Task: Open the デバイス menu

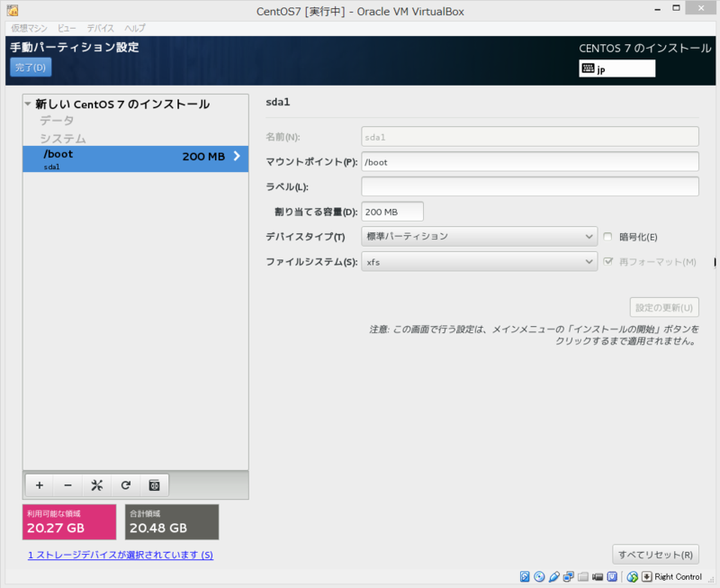Action: click(96, 28)
